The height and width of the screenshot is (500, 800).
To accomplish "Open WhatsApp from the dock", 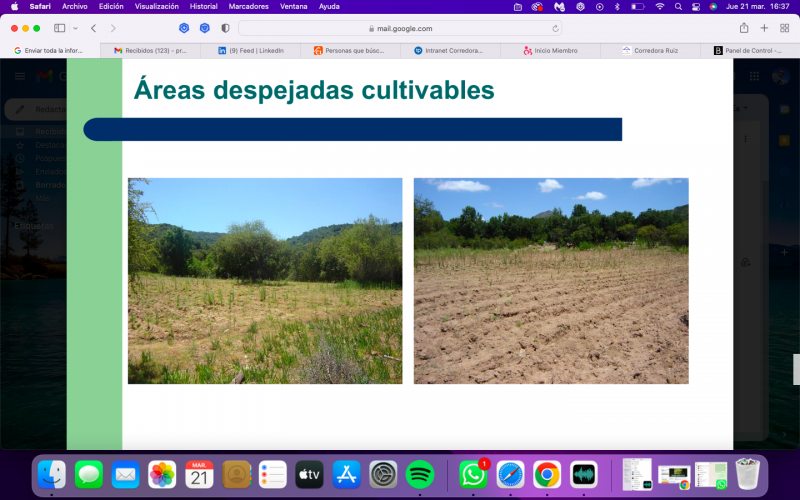I will [x=472, y=474].
